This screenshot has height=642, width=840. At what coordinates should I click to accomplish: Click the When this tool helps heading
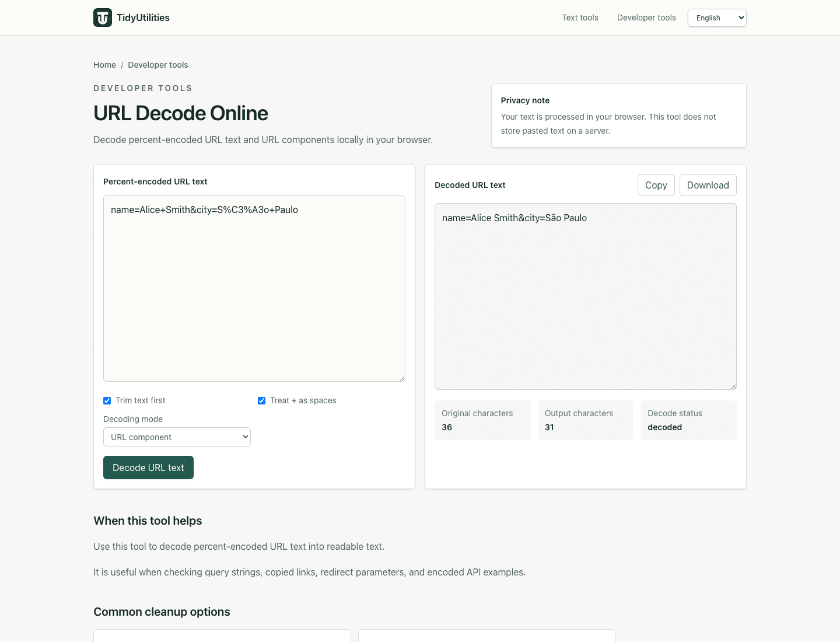(x=148, y=521)
